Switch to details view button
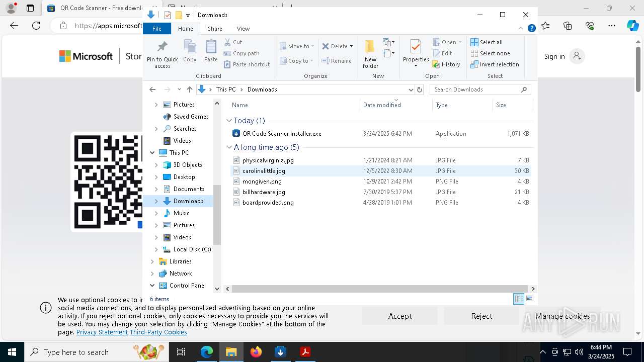The height and width of the screenshot is (362, 644). [x=519, y=299]
